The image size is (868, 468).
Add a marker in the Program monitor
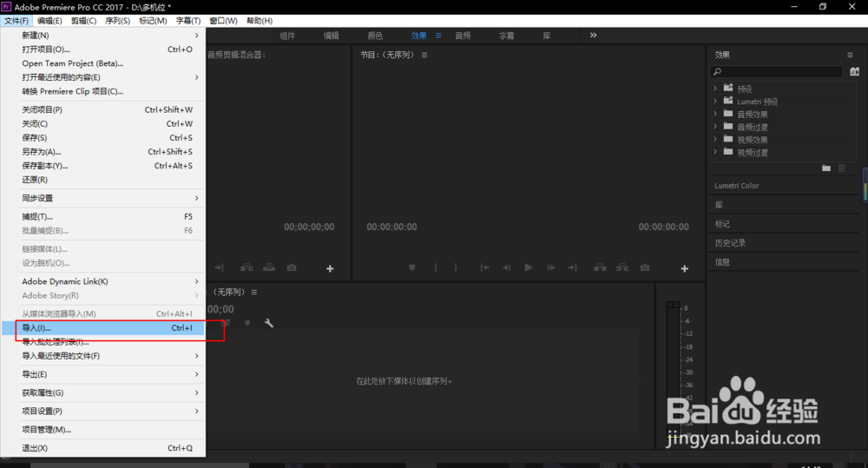click(411, 267)
